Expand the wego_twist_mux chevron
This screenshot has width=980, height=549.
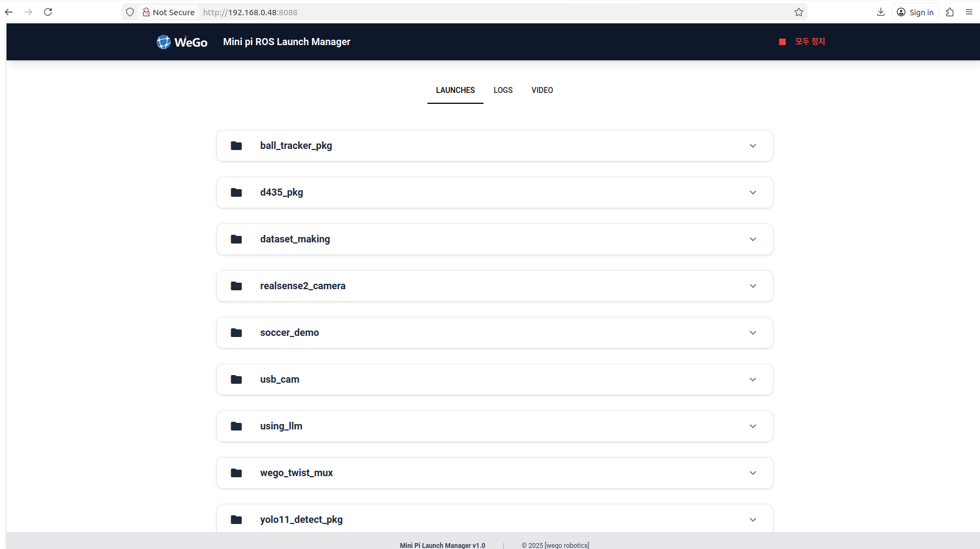tap(753, 473)
